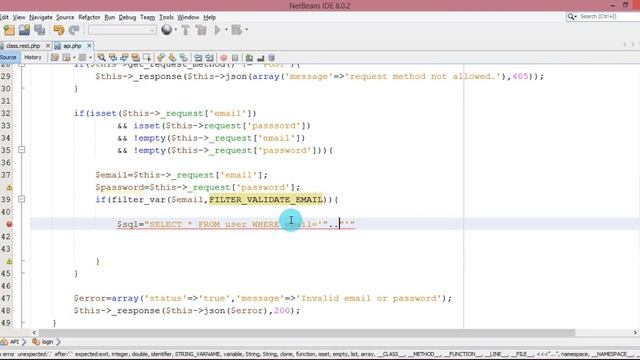Switch to History view
This screenshot has height=360, width=640.
(x=33, y=58)
